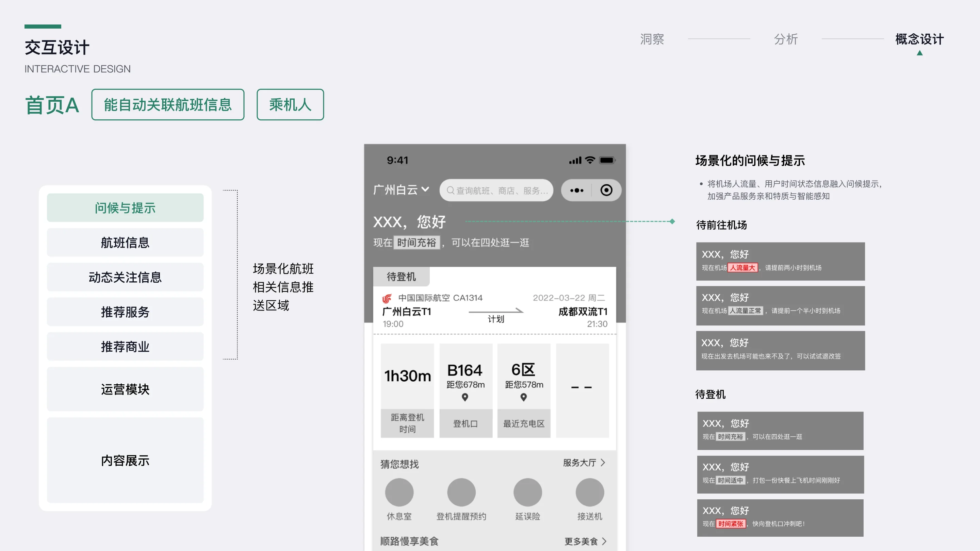
Task: Click the 快向登机口冲刺吧 greeting card
Action: [780, 518]
